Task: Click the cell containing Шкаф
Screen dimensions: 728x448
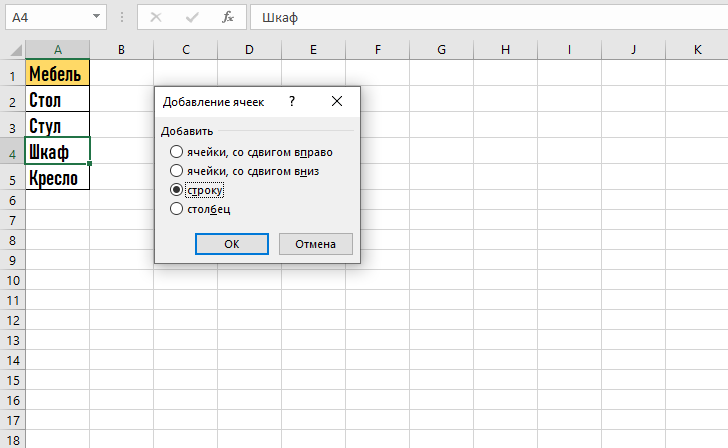Action: click(58, 151)
